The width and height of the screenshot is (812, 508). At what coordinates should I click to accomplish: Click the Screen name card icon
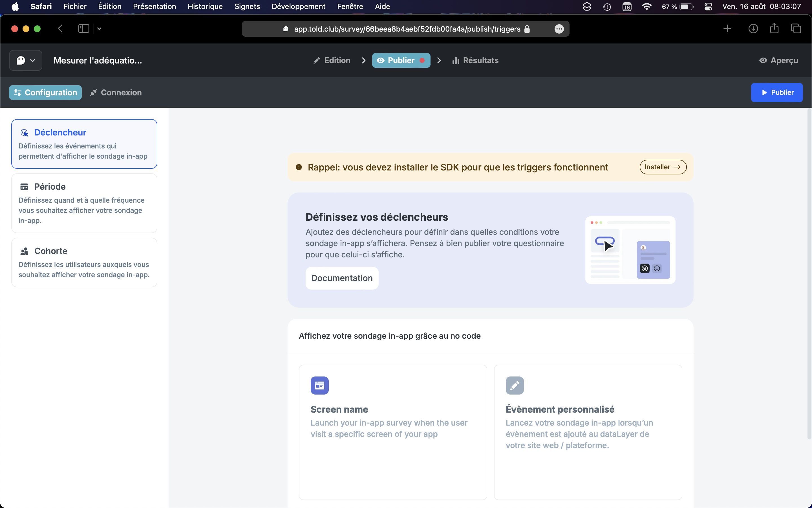click(319, 385)
